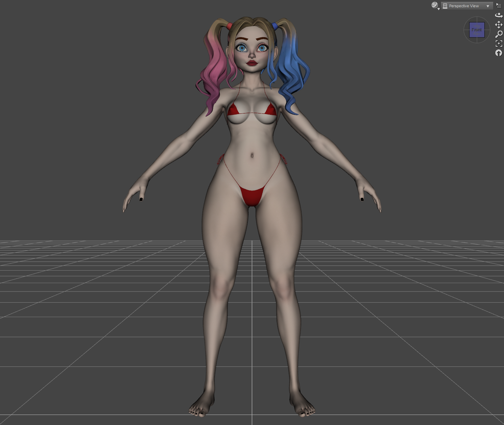504x425 pixels.
Task: Open the draw style sphere menu
Action: [435, 6]
